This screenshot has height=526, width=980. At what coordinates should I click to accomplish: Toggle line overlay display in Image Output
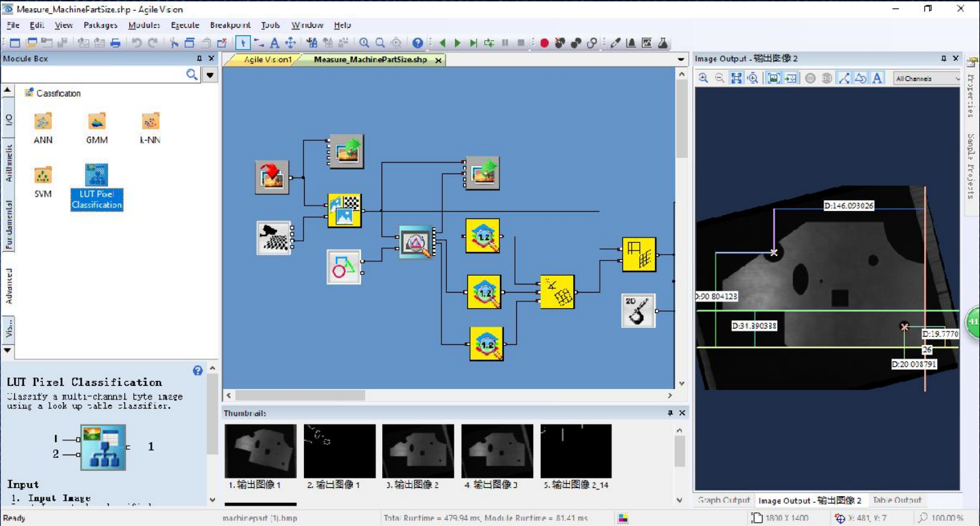click(x=844, y=78)
